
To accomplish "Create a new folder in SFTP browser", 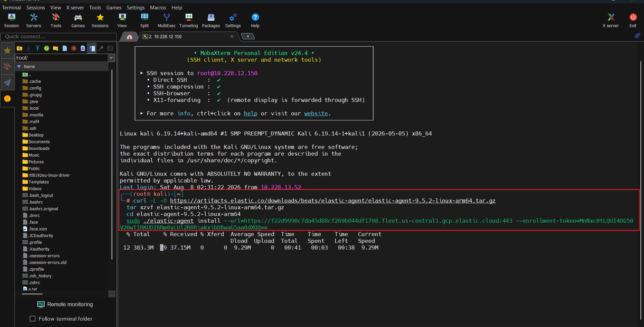I will click(x=56, y=48).
